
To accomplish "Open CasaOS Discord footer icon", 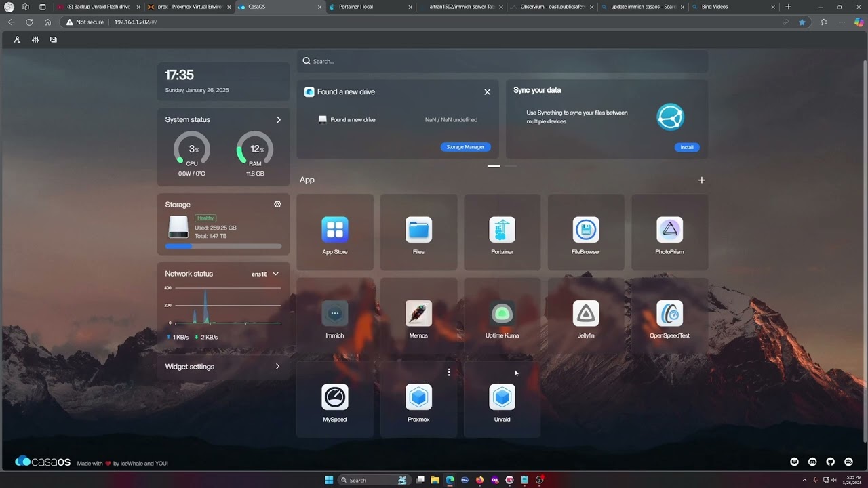I will [812, 462].
